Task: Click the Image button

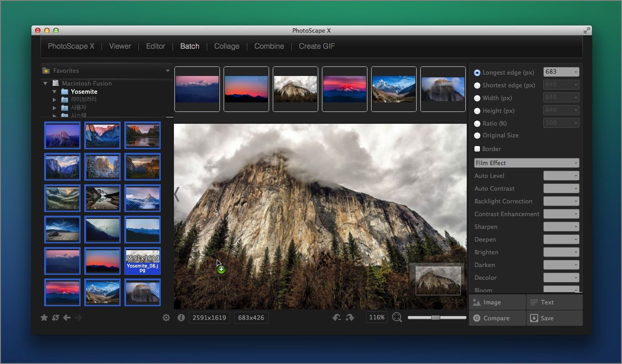Action: pyautogui.click(x=497, y=302)
